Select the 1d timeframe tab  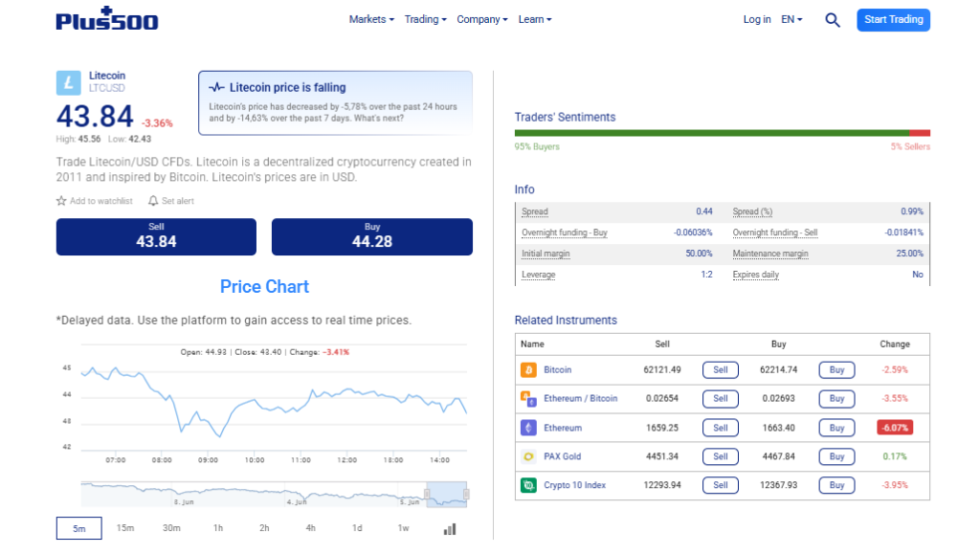pos(357,528)
